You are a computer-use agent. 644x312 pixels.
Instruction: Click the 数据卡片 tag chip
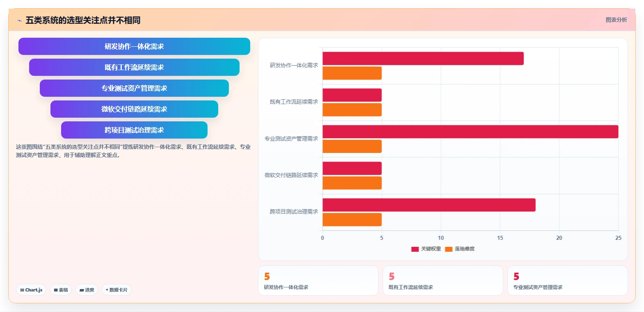pos(116,290)
